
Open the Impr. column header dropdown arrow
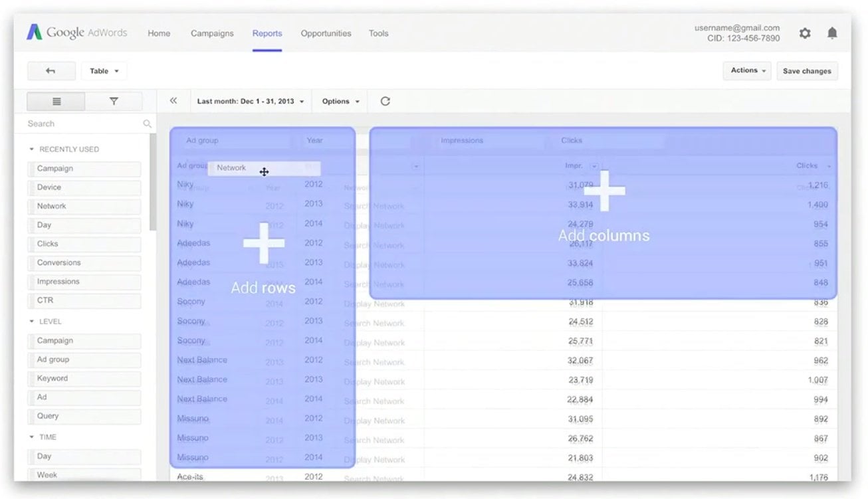594,166
